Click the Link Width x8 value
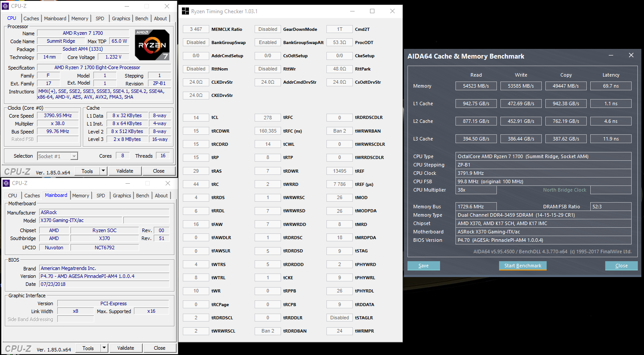The width and height of the screenshot is (644, 355). (x=76, y=311)
